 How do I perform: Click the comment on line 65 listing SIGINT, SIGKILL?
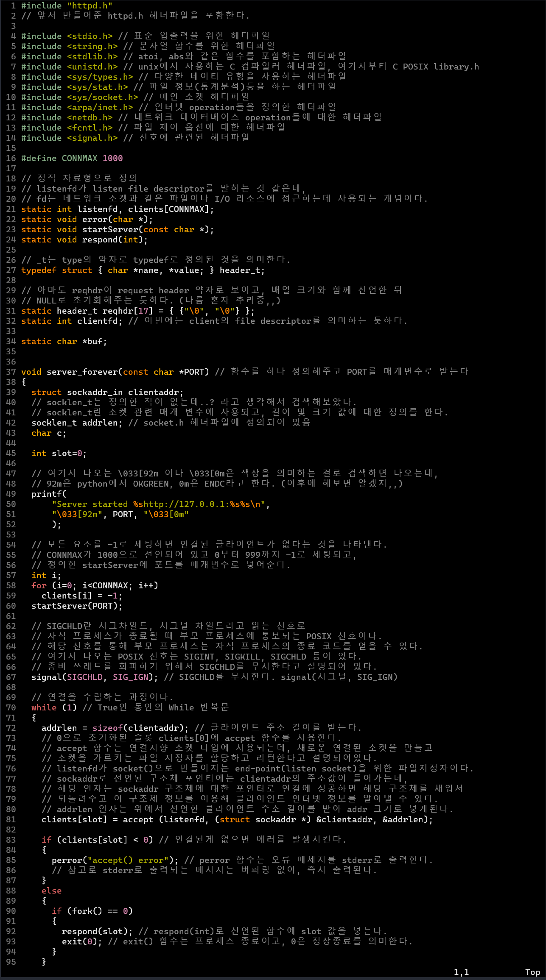[x=196, y=657]
